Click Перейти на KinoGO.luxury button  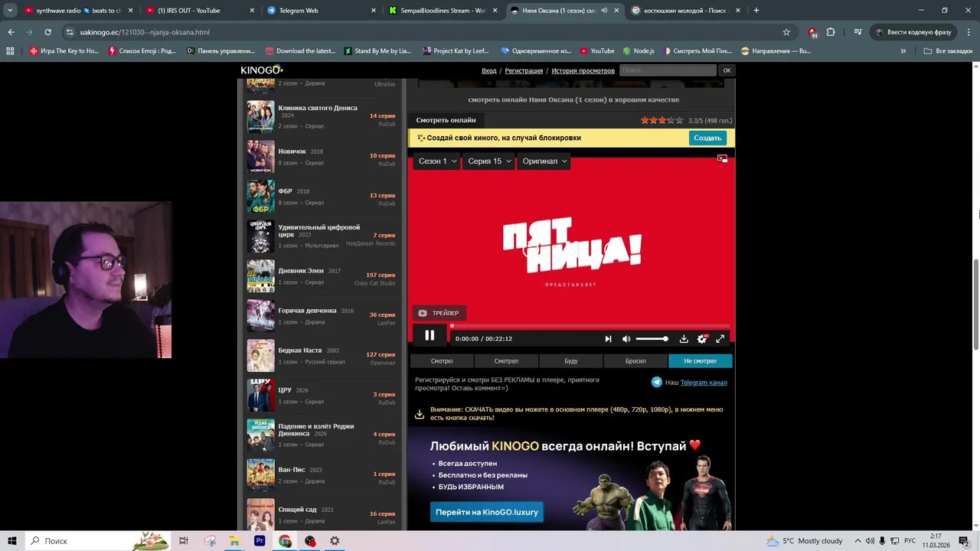pyautogui.click(x=487, y=512)
